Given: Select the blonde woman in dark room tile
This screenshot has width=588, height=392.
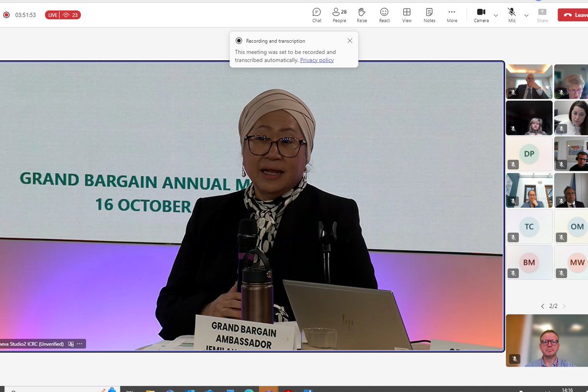Looking at the screenshot, I should click(529, 118).
